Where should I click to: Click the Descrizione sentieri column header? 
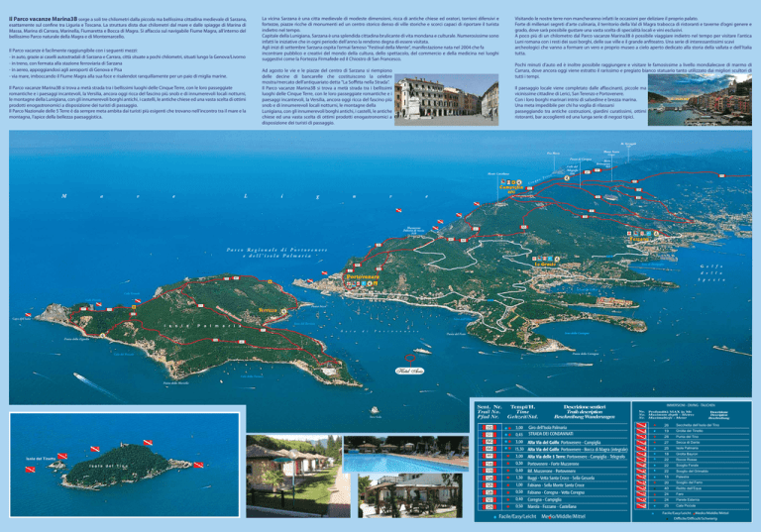(585, 411)
